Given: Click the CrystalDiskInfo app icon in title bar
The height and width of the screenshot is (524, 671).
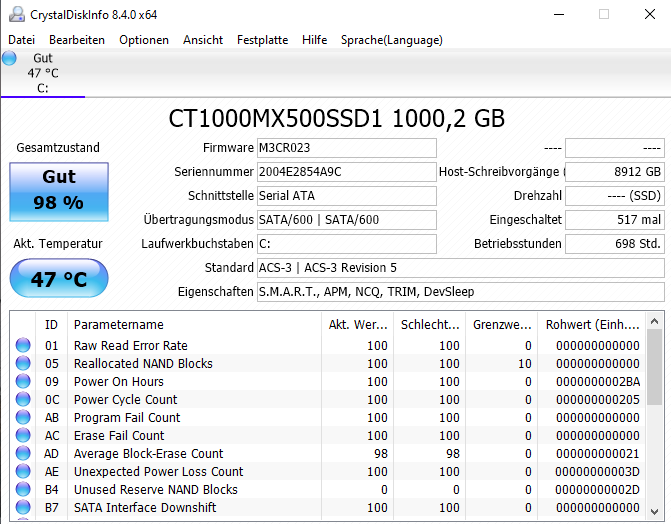Looking at the screenshot, I should point(17,15).
